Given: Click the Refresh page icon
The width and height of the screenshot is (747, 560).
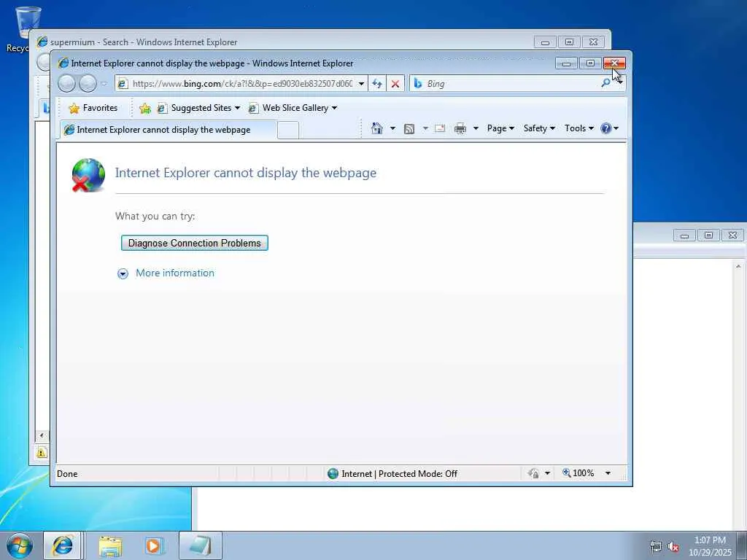Looking at the screenshot, I should pos(377,84).
